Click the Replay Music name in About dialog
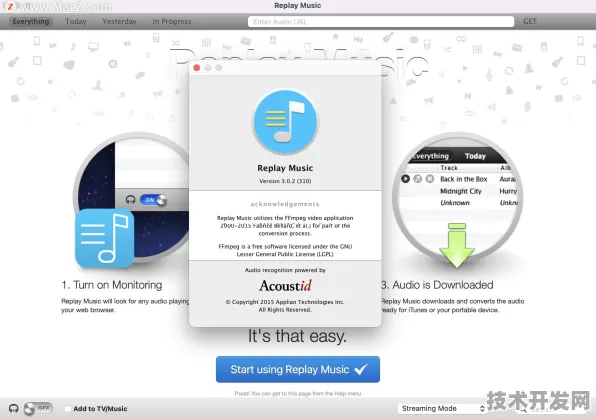This screenshot has height=419, width=596. tap(285, 168)
